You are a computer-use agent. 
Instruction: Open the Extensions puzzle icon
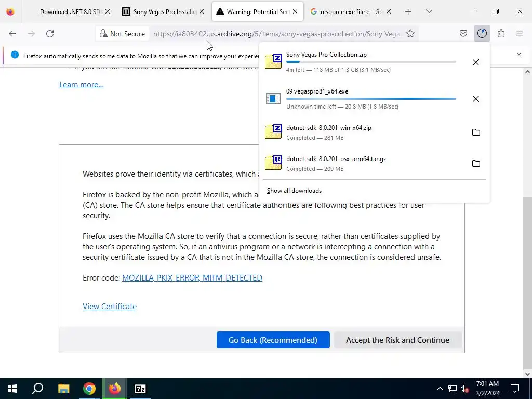(501, 33)
